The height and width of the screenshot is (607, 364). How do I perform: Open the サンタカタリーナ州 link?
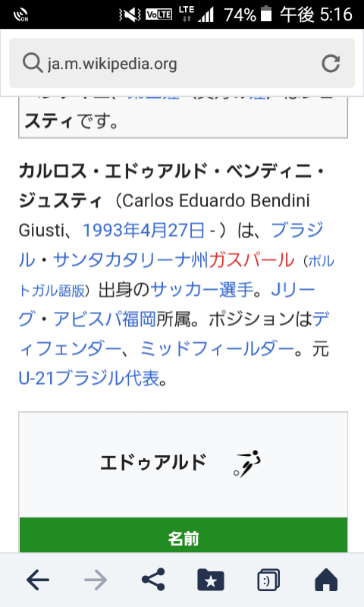[x=130, y=259]
